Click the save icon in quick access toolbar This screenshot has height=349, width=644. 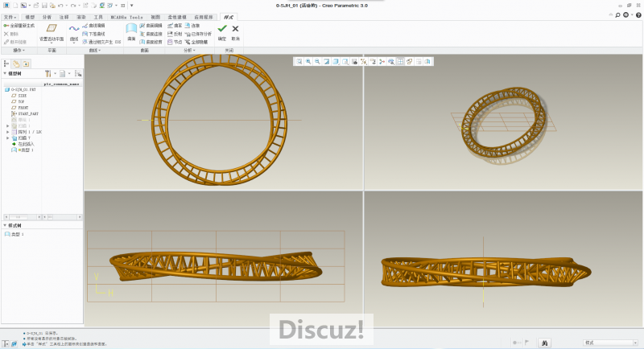43,6
